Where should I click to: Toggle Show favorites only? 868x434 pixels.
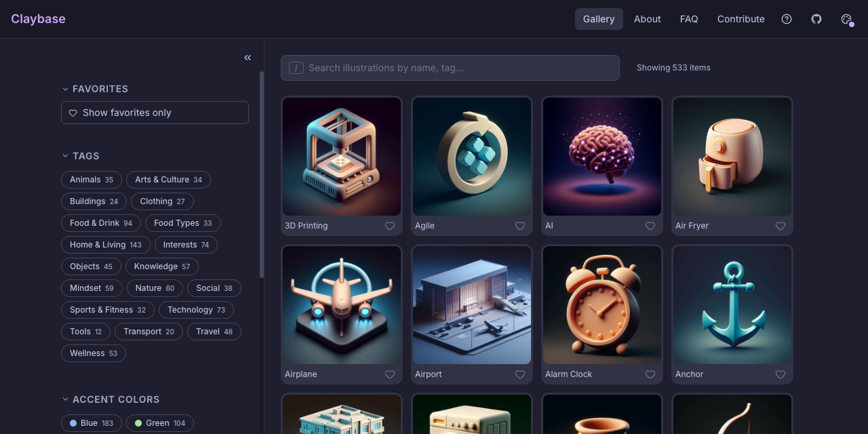click(155, 113)
